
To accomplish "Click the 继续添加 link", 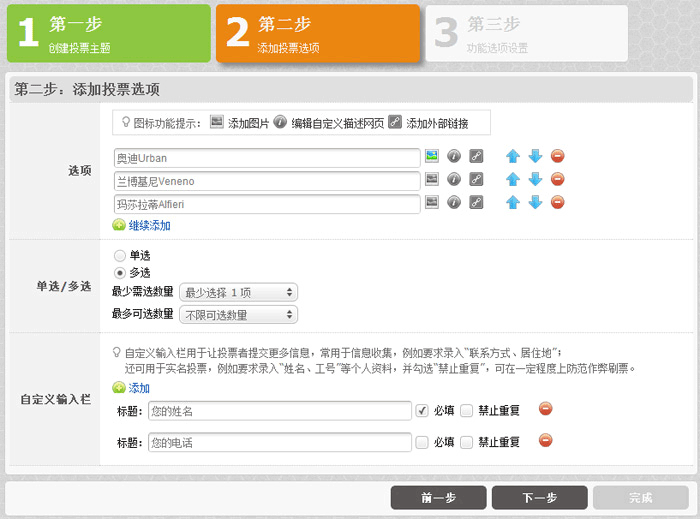I will (150, 225).
